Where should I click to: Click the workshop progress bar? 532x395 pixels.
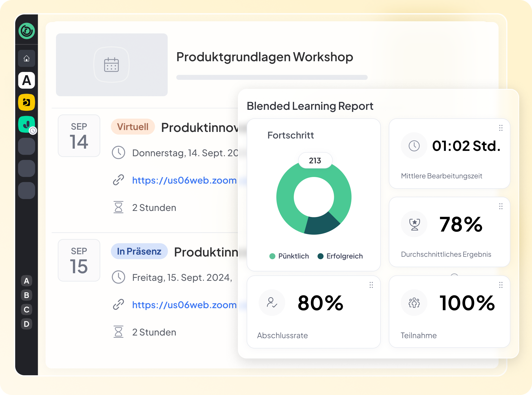(272, 77)
